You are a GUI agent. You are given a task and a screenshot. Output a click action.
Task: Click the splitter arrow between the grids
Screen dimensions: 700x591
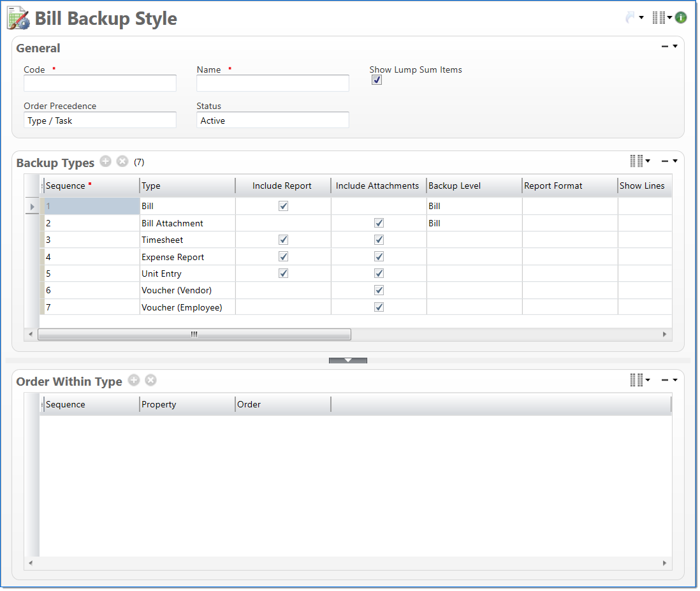pos(348,360)
